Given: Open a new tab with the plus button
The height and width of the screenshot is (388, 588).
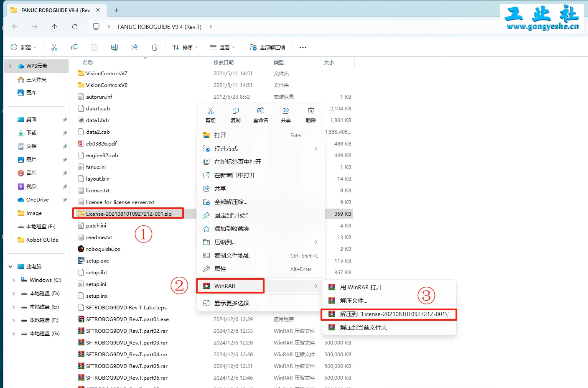Looking at the screenshot, I should pos(117,10).
